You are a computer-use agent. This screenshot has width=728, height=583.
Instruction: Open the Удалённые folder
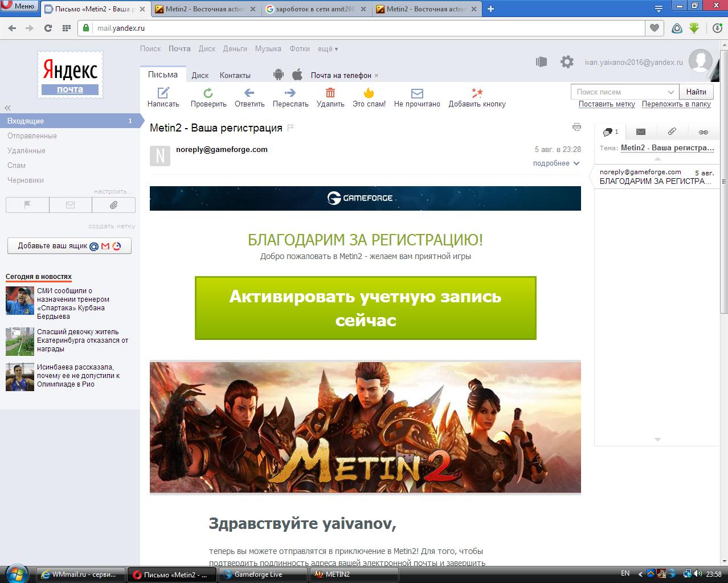[x=26, y=150]
